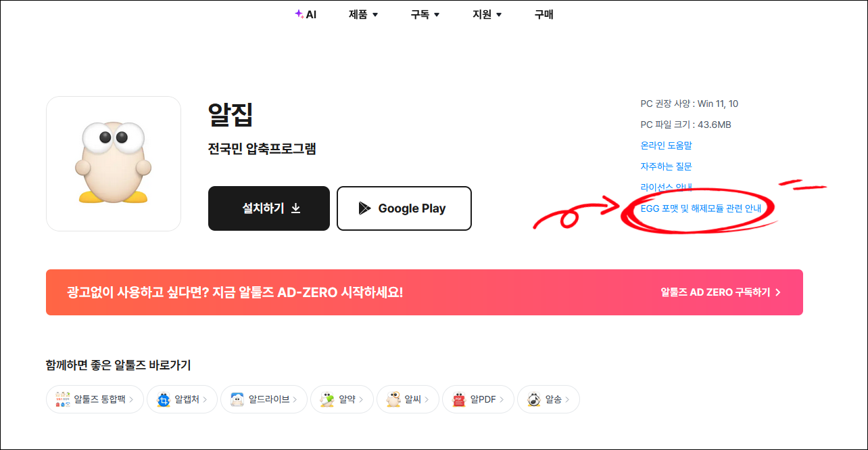868x450 pixels.
Task: Click the PC 권장 사양 : Win 11, 10 text
Action: point(690,104)
